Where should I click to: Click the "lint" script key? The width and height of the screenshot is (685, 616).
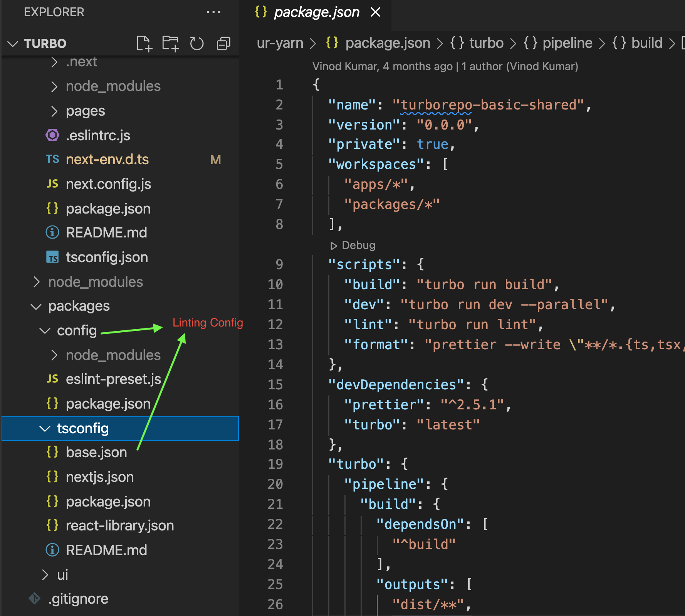point(368,325)
